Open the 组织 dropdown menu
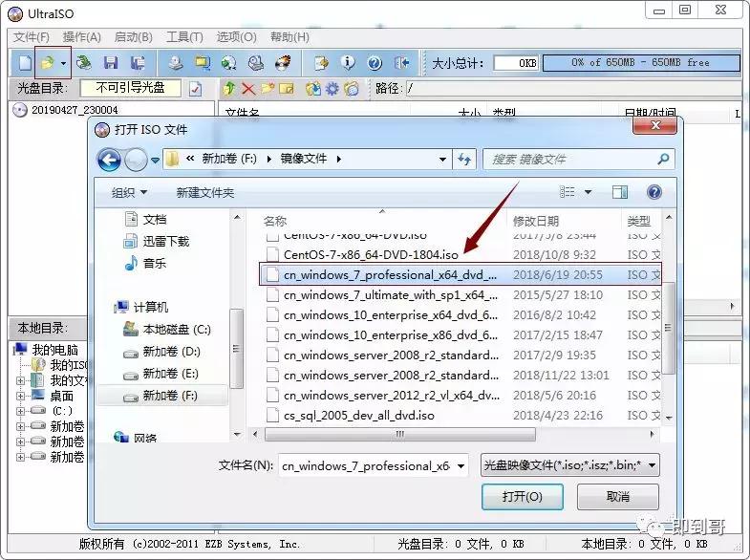This screenshot has width=750, height=560. tap(129, 192)
